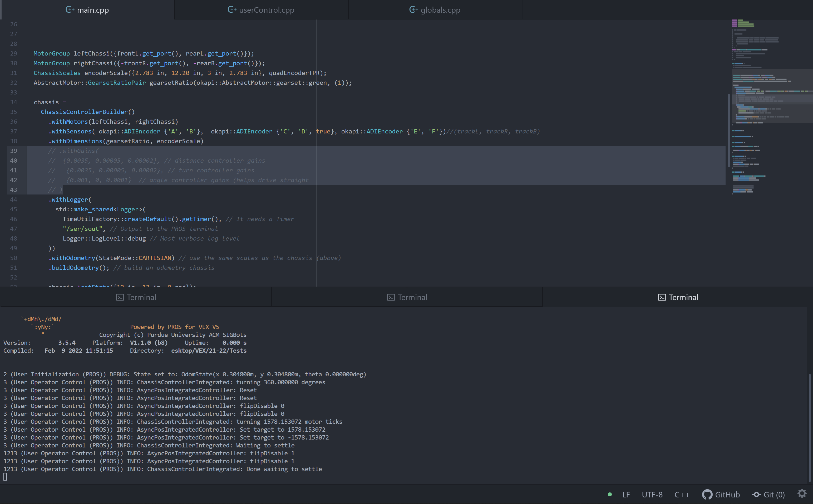This screenshot has height=504, width=813.
Task: Click the 'distance controller gains' comment
Action: [220, 160]
